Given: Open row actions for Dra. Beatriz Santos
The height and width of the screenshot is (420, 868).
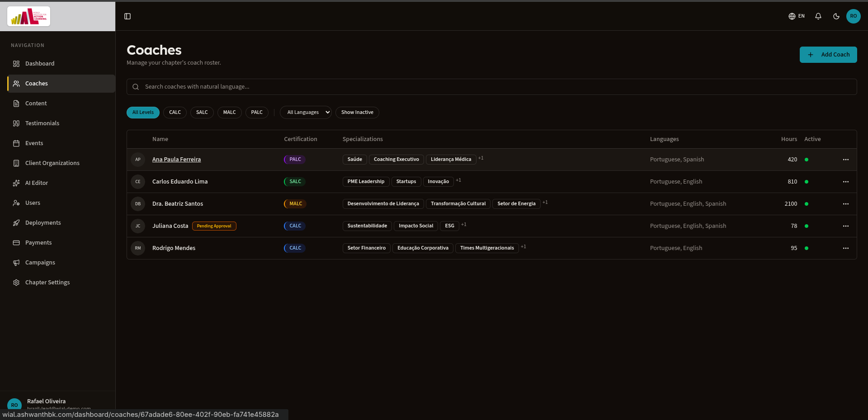Looking at the screenshot, I should click(846, 204).
